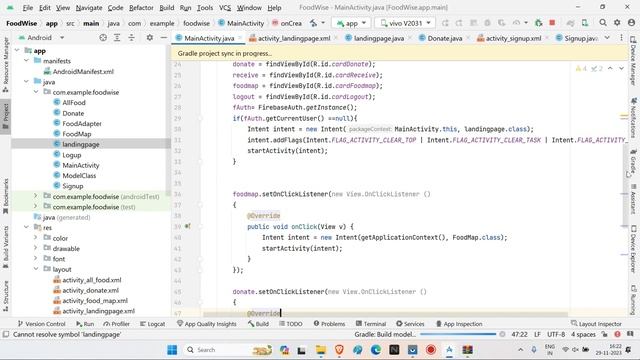Screen dimensions: 640x360
Task: Collapse the app module node
Action: pyautogui.click(x=17, y=51)
